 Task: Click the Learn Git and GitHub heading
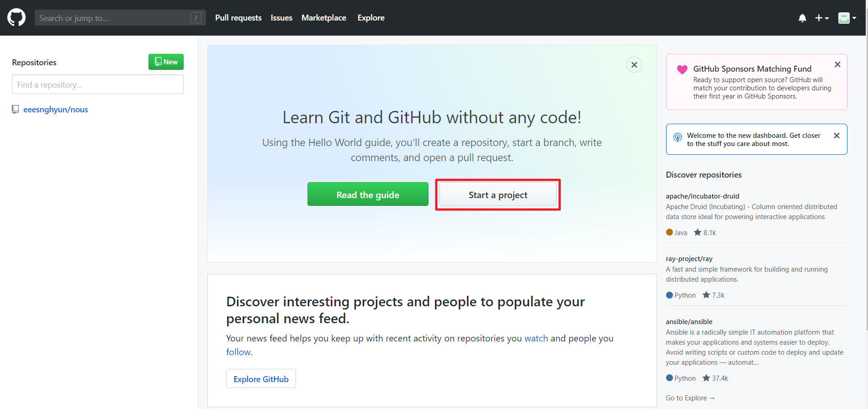(x=432, y=117)
